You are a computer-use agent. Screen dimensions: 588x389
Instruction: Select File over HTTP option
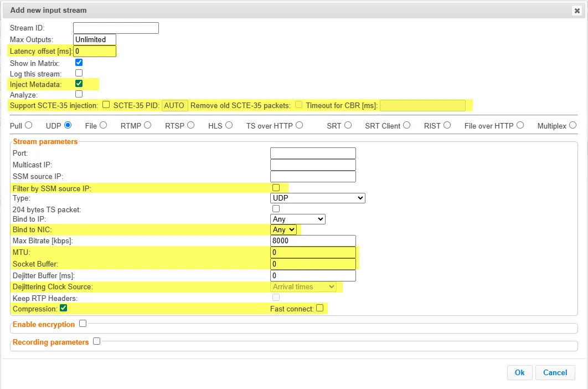pyautogui.click(x=520, y=125)
